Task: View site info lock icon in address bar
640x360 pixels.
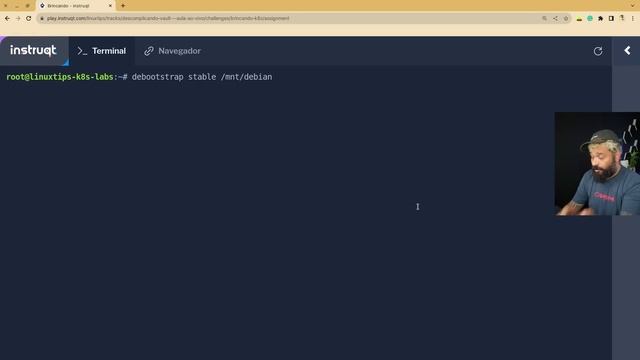Action: point(42,18)
